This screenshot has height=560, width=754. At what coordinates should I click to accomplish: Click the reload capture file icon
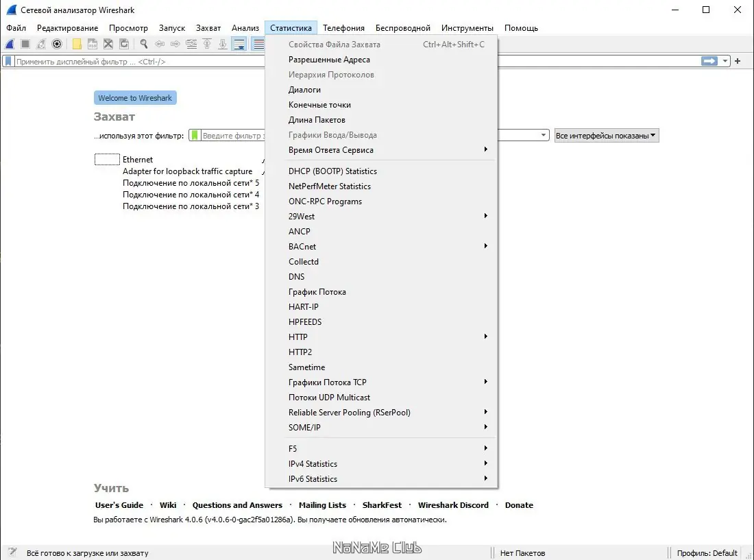pos(124,45)
